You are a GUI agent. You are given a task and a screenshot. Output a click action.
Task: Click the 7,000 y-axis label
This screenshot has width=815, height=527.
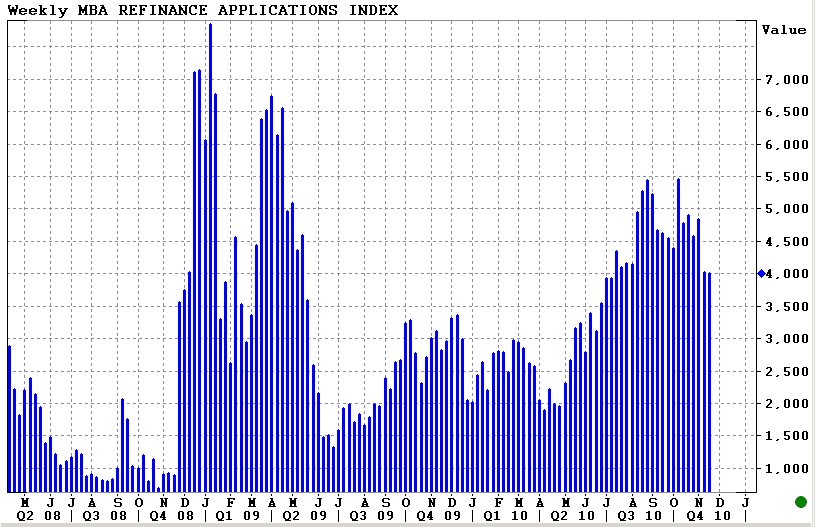(787, 79)
